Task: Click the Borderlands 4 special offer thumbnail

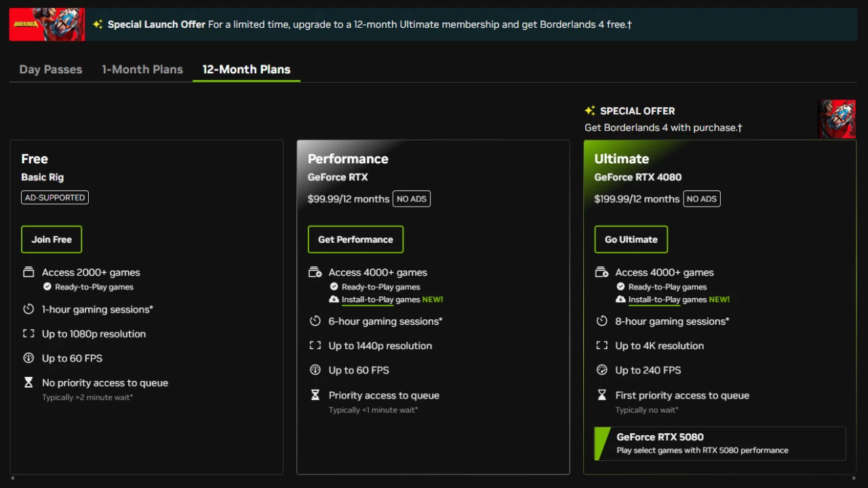Action: (837, 119)
